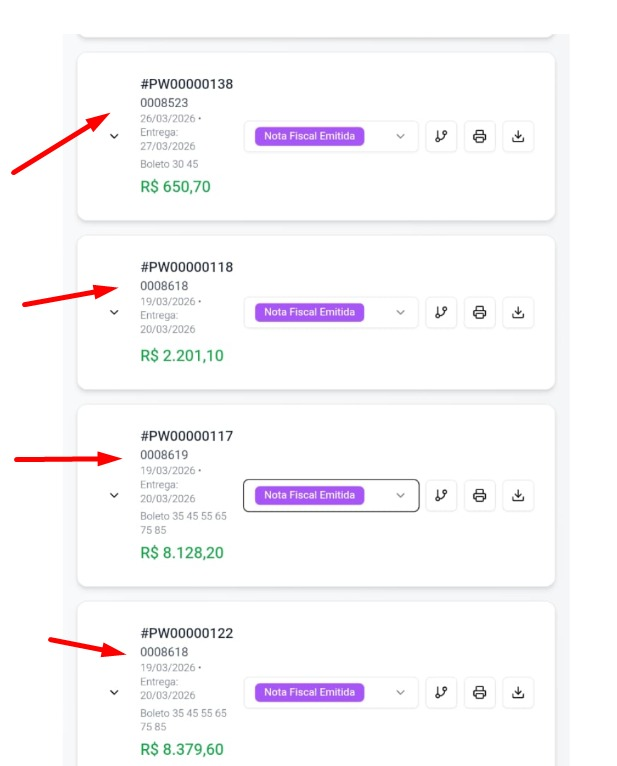
Task: Open status dropdown for order #PW00000118
Action: (330, 312)
